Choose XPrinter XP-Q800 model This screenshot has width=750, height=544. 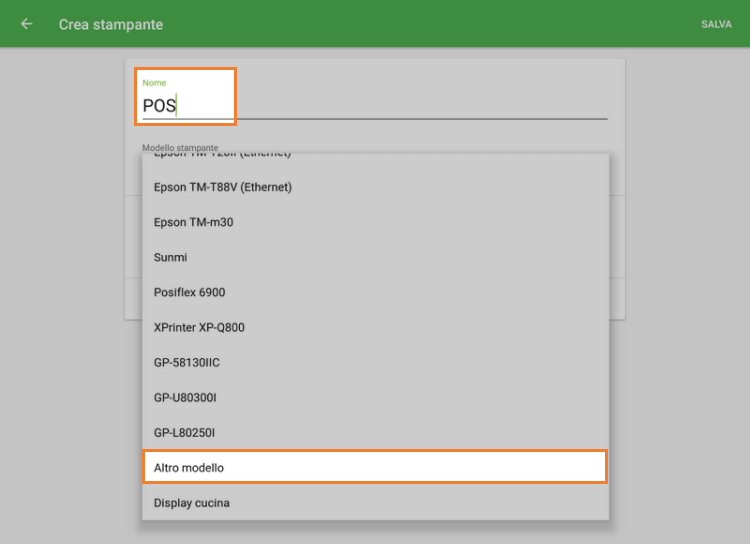pos(199,327)
